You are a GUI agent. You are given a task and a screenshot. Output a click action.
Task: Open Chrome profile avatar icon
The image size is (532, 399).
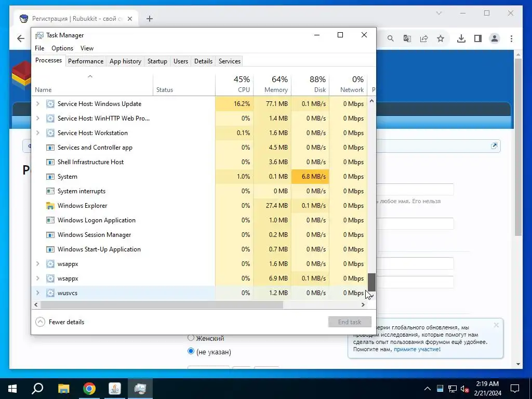tap(495, 38)
